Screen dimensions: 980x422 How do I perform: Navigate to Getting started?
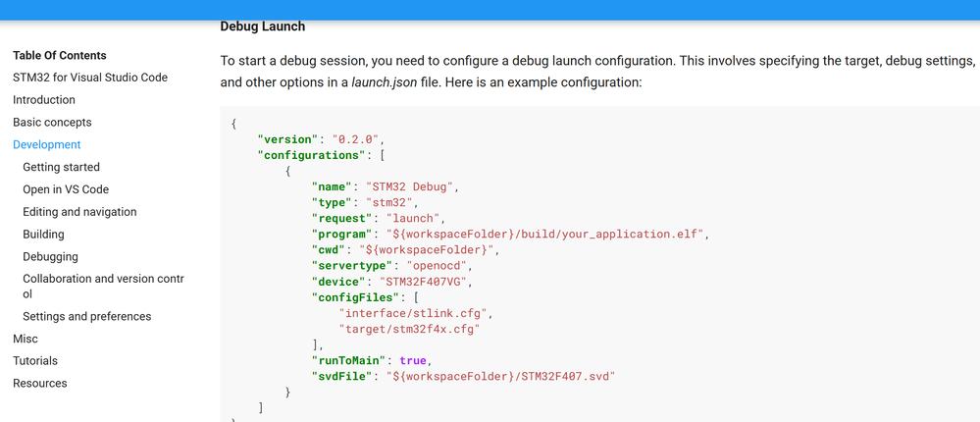pyautogui.click(x=61, y=167)
